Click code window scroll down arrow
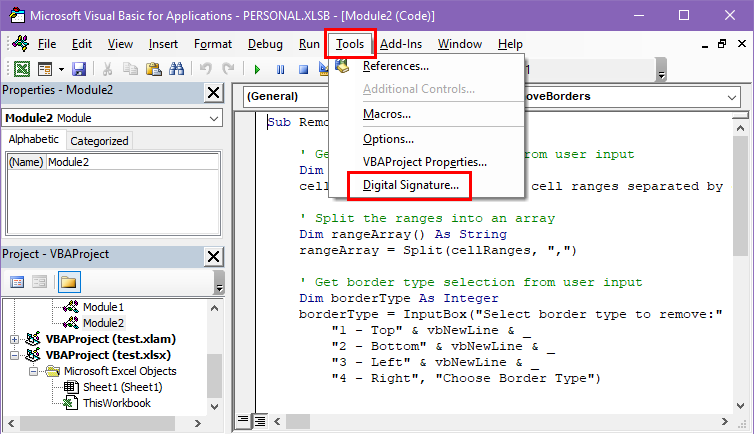The image size is (754, 434). coord(741,406)
